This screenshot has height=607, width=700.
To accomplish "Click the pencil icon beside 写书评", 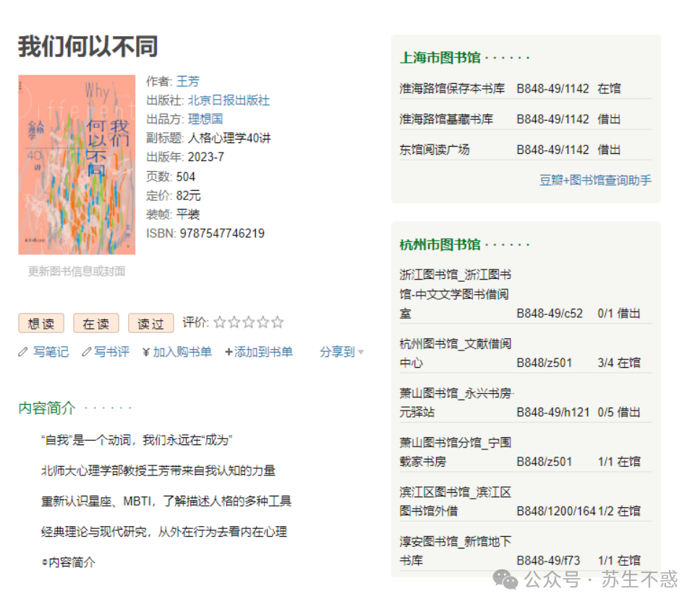I will (87, 352).
